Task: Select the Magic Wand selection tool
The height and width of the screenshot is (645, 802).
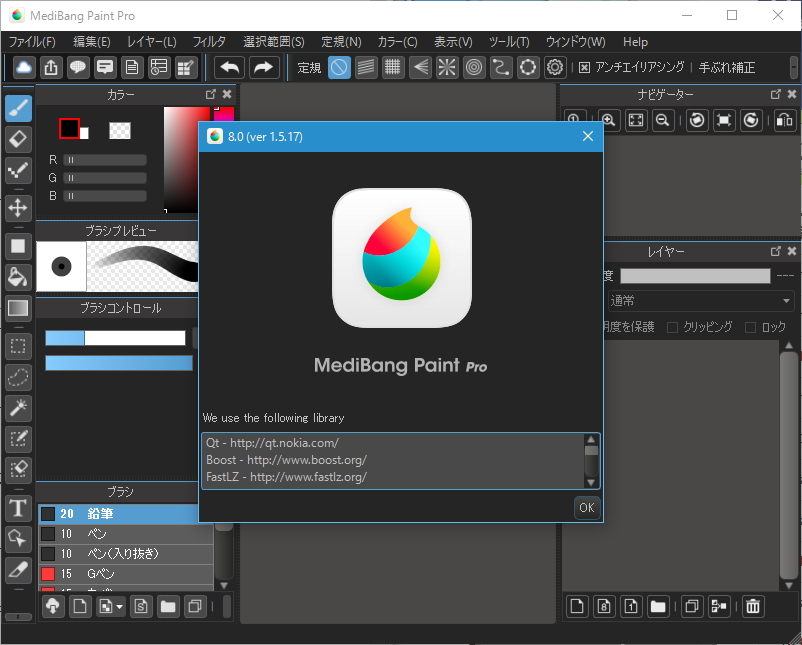Action: [x=17, y=408]
